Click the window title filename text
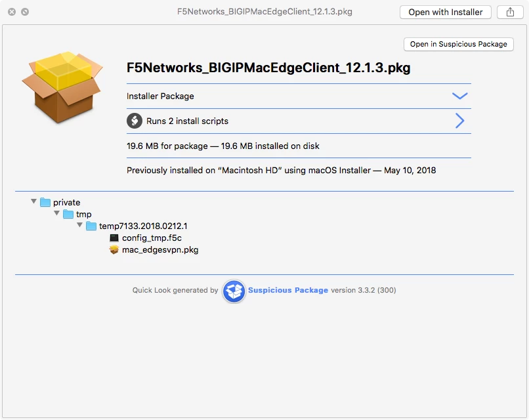The width and height of the screenshot is (529, 420). click(265, 11)
